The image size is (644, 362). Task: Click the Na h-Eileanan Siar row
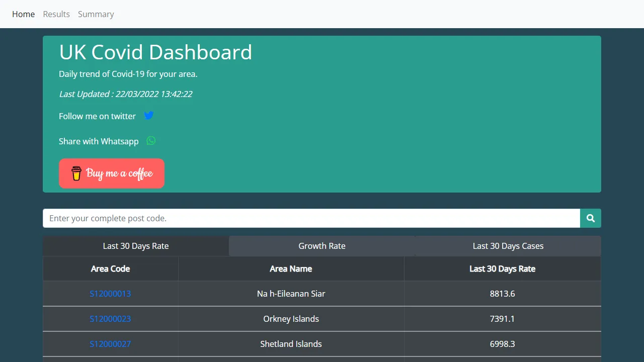click(291, 293)
